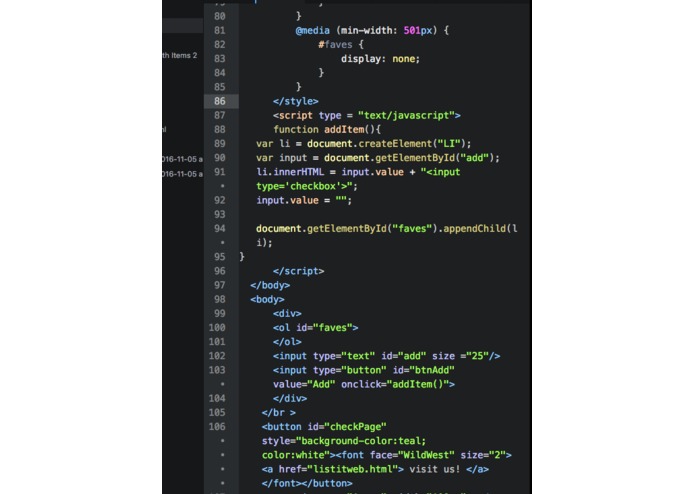This screenshot has width=695, height=494.
Task: Click the opening <body> tag on line 98
Action: [267, 300]
